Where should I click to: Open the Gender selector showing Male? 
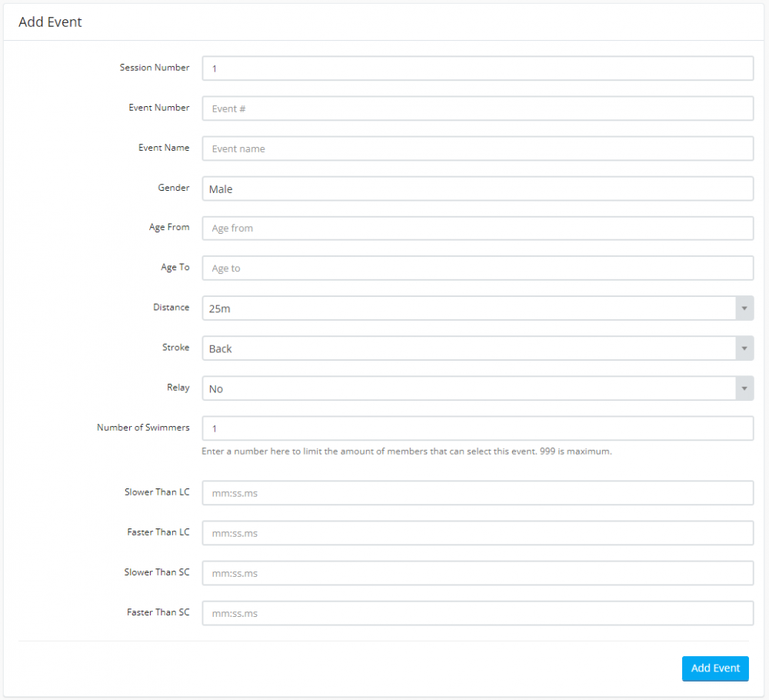tap(477, 188)
